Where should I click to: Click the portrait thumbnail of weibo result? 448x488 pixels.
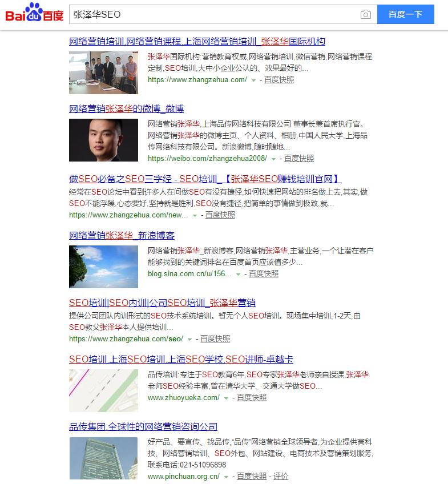tap(103, 140)
